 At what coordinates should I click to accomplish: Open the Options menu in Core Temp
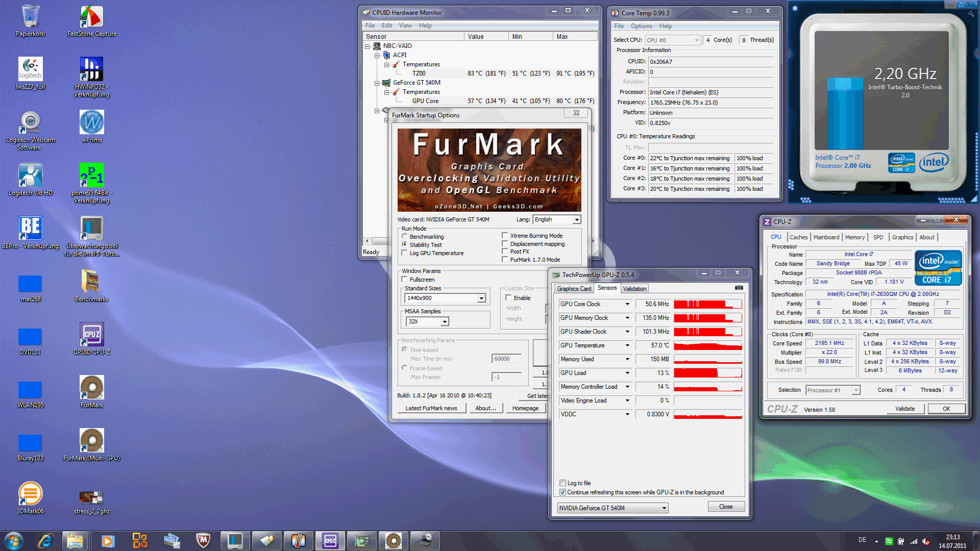click(641, 26)
